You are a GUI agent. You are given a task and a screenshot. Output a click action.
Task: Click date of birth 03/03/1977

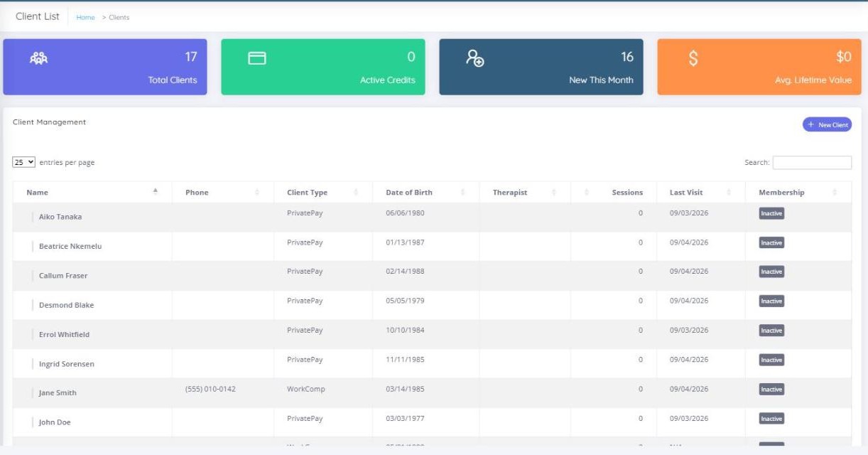(405, 418)
